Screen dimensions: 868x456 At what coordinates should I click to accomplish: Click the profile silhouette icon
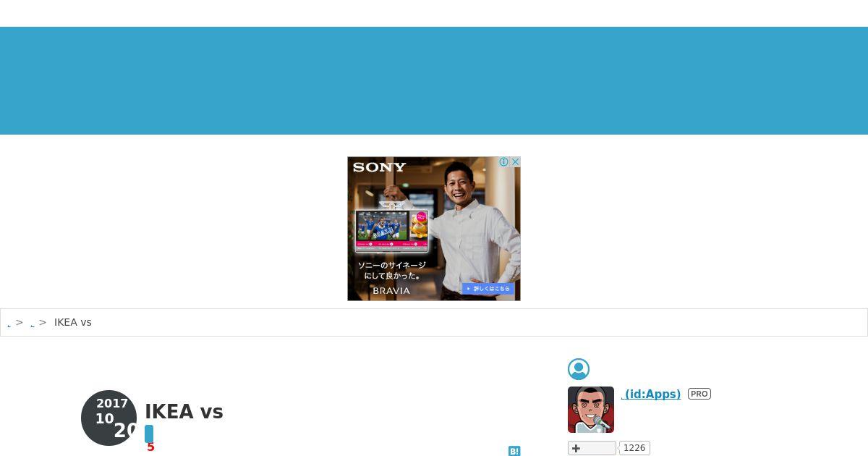point(579,369)
